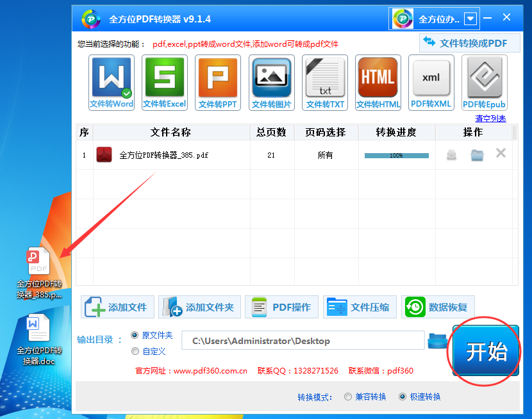
Task: Close the PDF converter window
Action: tap(506, 17)
